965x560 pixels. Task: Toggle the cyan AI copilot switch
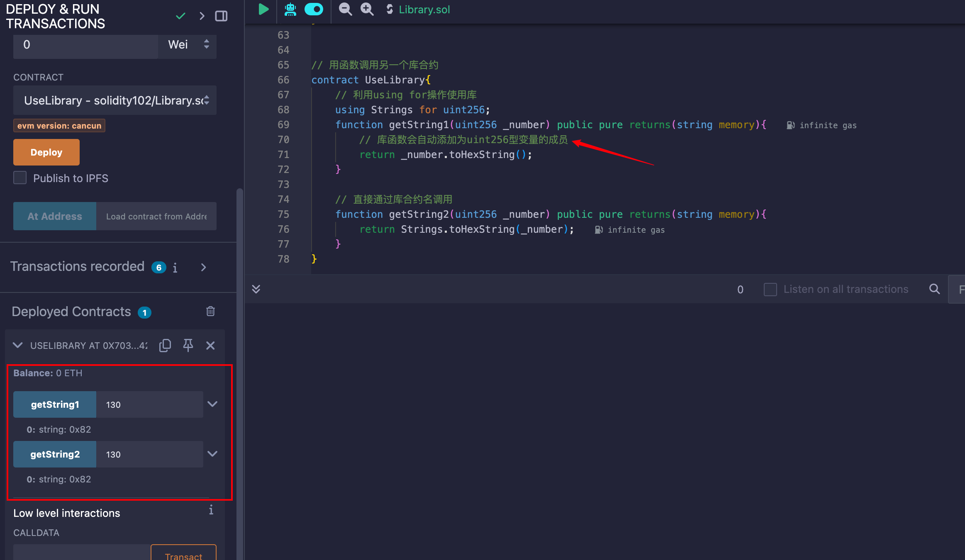click(x=314, y=9)
